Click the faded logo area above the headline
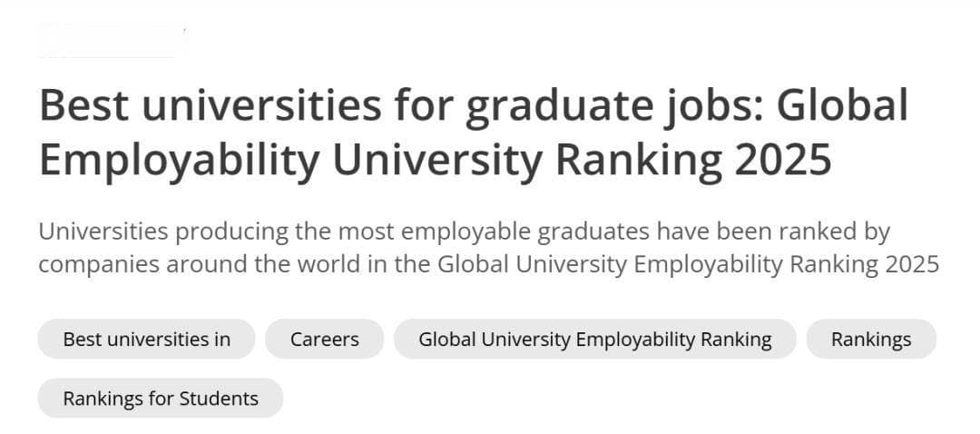 [x=113, y=40]
